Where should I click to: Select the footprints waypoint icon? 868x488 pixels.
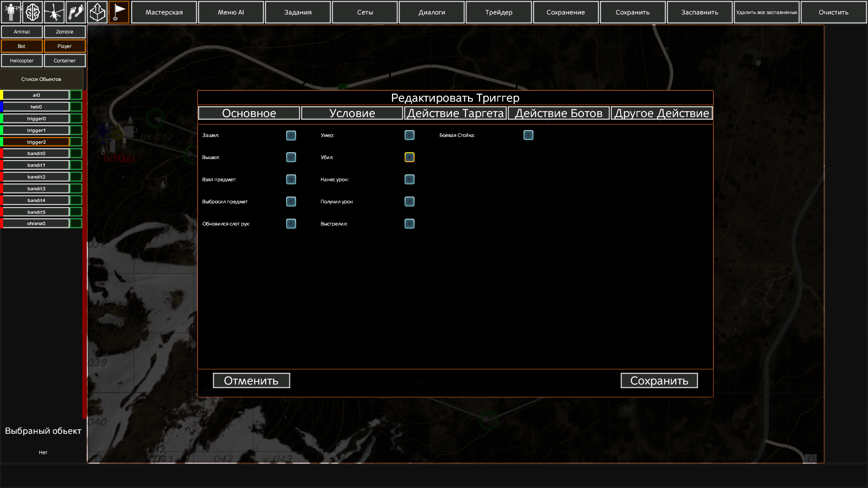75,12
